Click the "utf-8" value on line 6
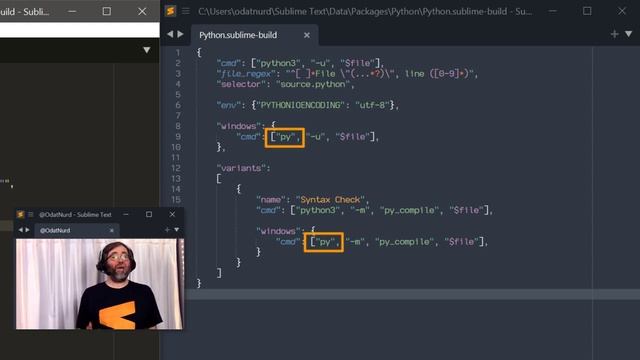This screenshot has height=360, width=640. [x=372, y=105]
